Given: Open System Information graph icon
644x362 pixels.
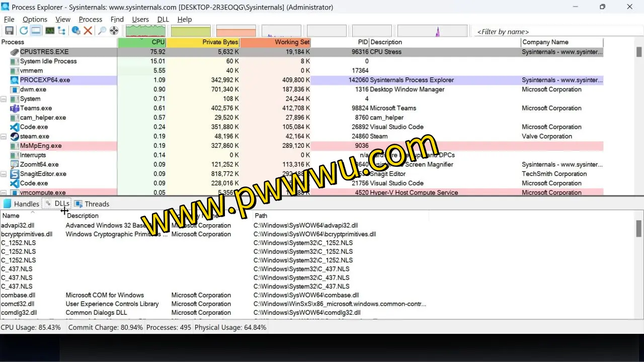Looking at the screenshot, I should tap(50, 31).
